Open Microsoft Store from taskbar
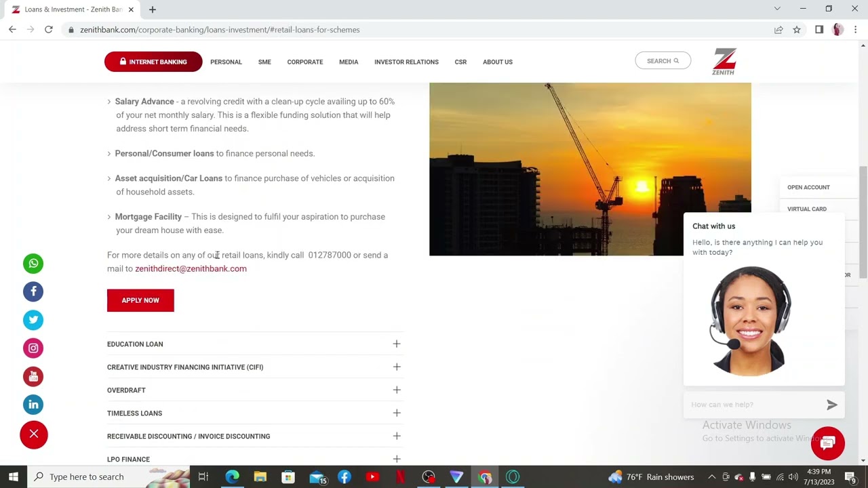868x488 pixels. pos(288,476)
